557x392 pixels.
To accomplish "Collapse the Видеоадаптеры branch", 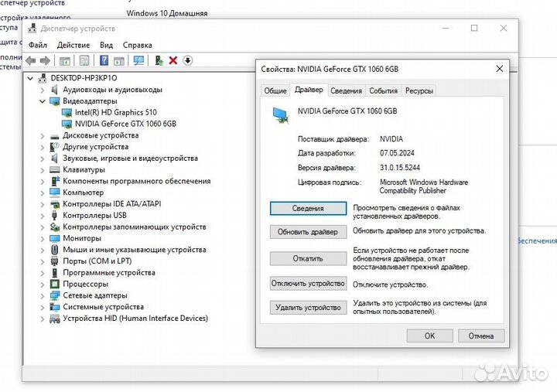I will click(43, 101).
